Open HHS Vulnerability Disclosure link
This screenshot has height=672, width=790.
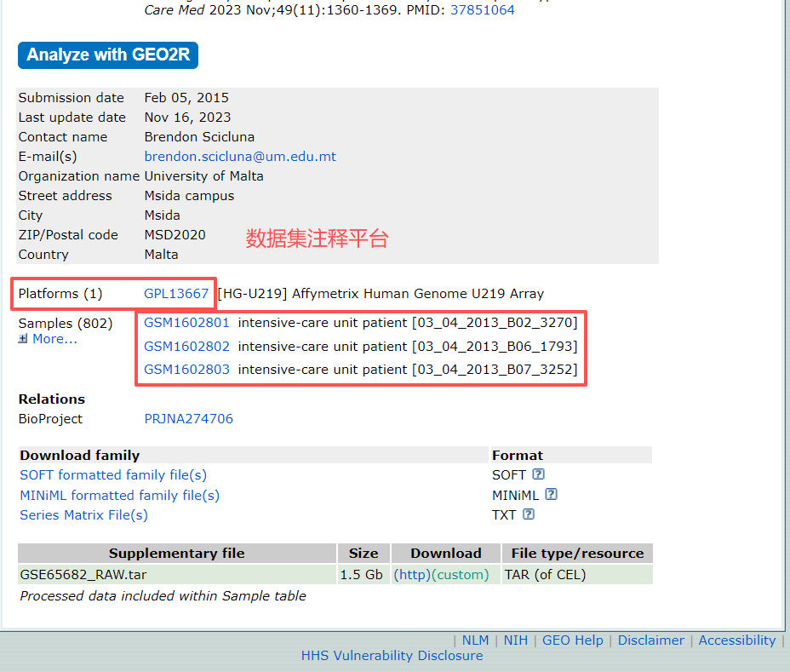coord(392,656)
